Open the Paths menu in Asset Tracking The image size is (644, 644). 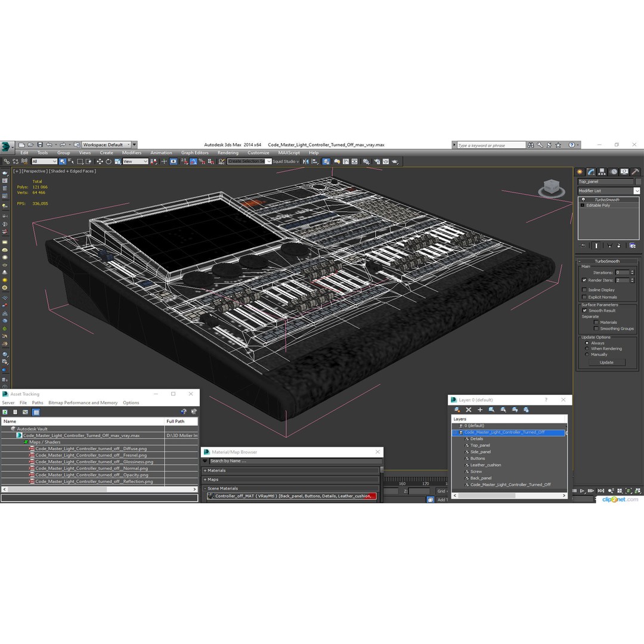pos(38,403)
